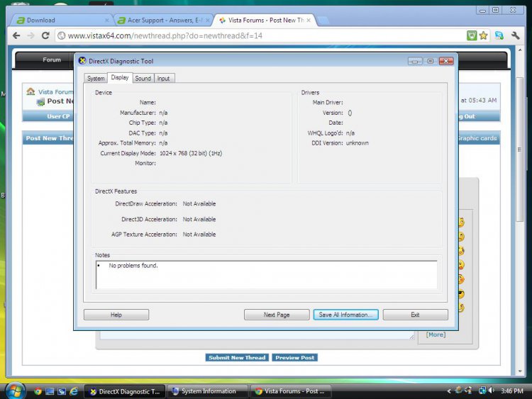Launch Chrome from quick launch
Image resolution: width=532 pixels, height=399 pixels.
[x=38, y=391]
